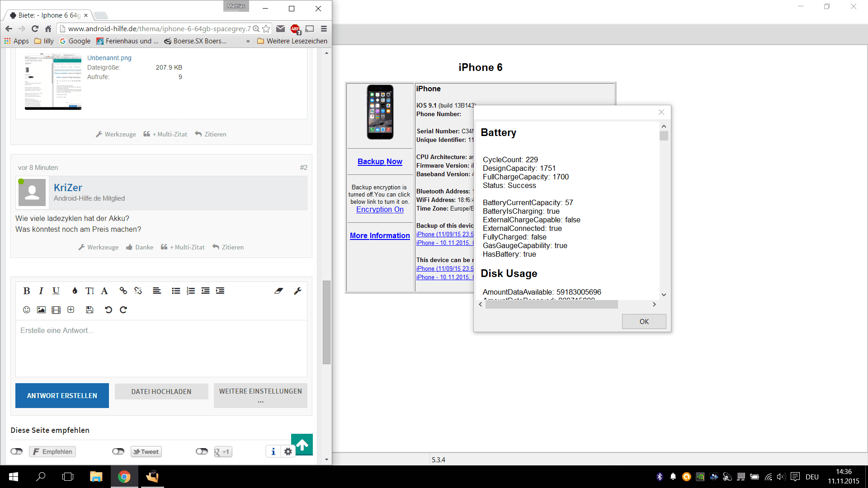Click the ANTWORT ERSTELLEN button
The height and width of the screenshot is (488, 868).
tap(62, 395)
